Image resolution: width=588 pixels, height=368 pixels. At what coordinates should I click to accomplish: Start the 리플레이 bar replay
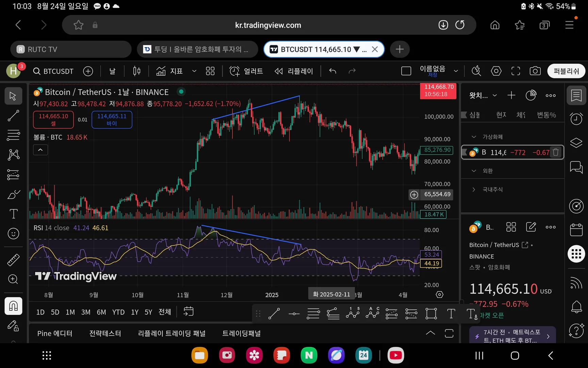point(294,71)
